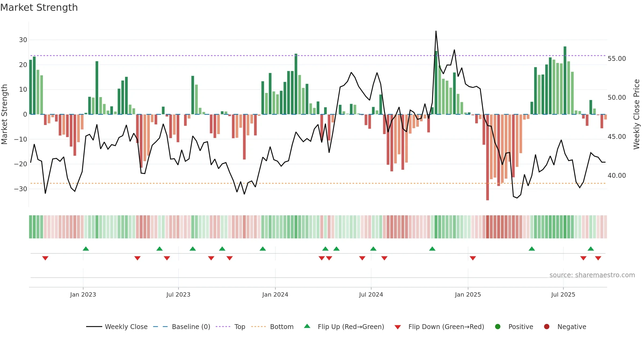Select the flip-up marker at Jul 2024 gridline
644x362 pixels.
pyautogui.click(x=373, y=249)
